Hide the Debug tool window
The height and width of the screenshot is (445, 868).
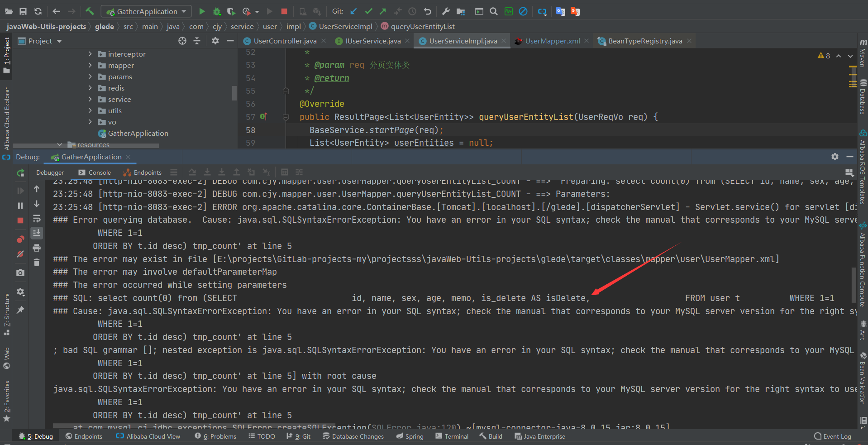850,157
